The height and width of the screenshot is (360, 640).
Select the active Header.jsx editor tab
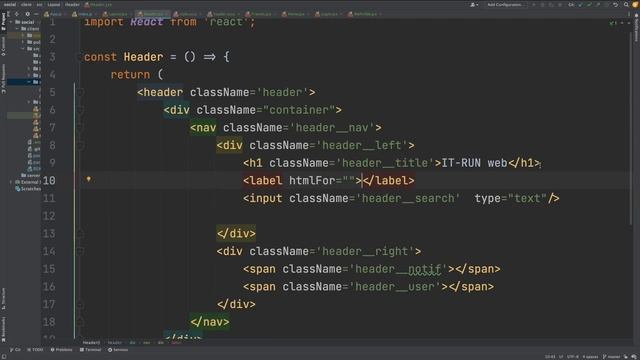[x=153, y=14]
